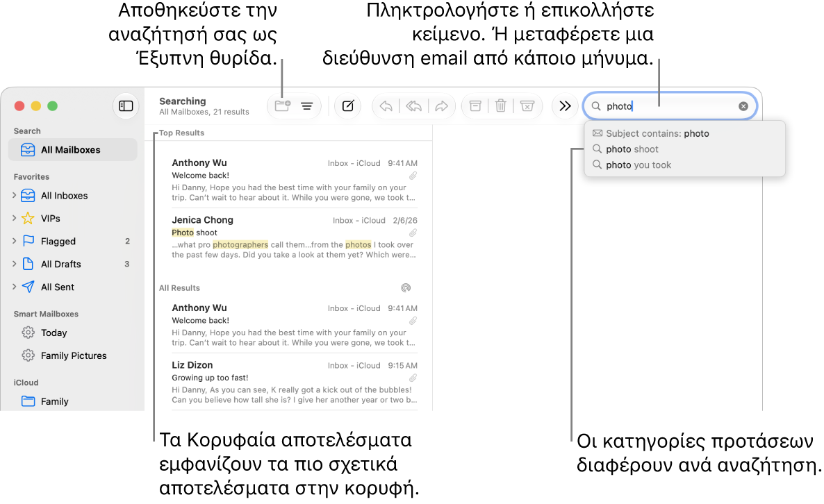Show more toolbar items chevrons
The image size is (824, 504).
click(x=565, y=106)
